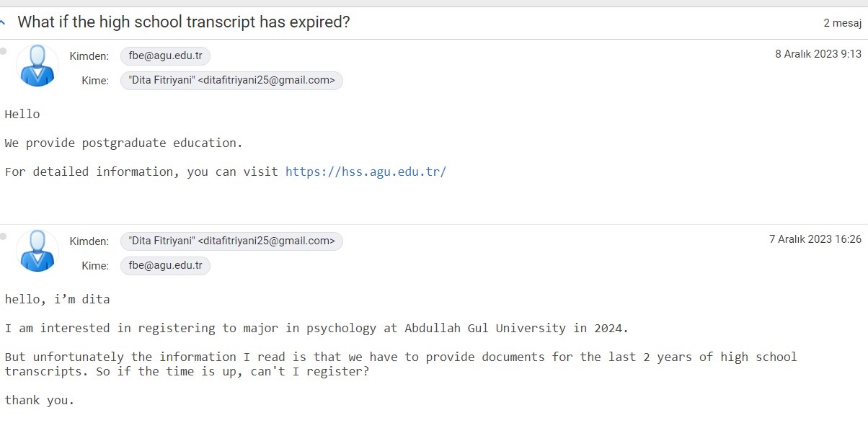
Task: Click the timestamp 8 Aralık 2023 9:13
Action: pos(818,54)
